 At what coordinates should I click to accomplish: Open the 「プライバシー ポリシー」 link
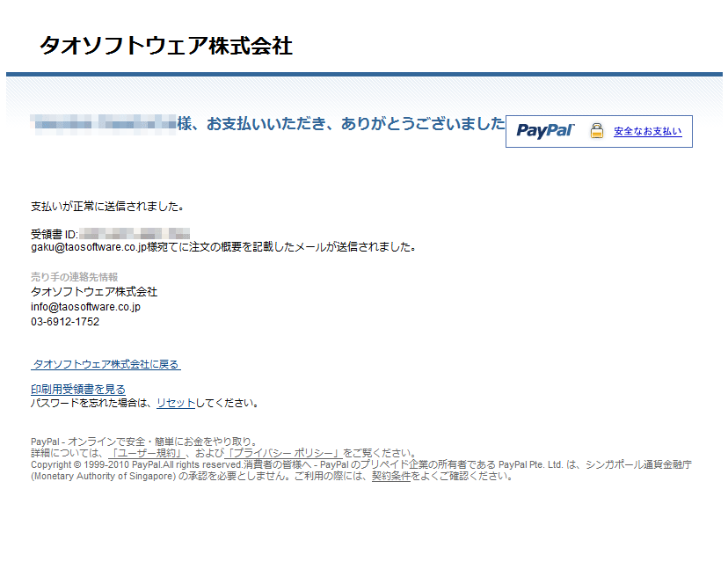(x=283, y=453)
